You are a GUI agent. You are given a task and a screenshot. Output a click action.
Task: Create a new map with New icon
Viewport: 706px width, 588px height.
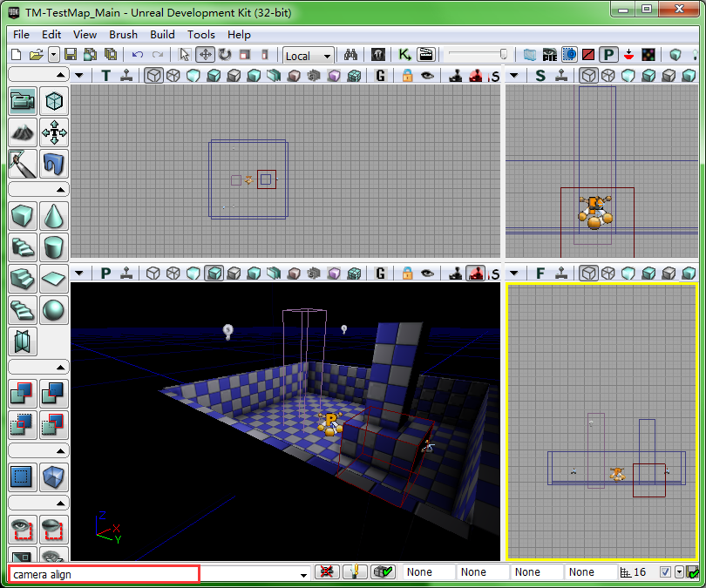(17, 55)
